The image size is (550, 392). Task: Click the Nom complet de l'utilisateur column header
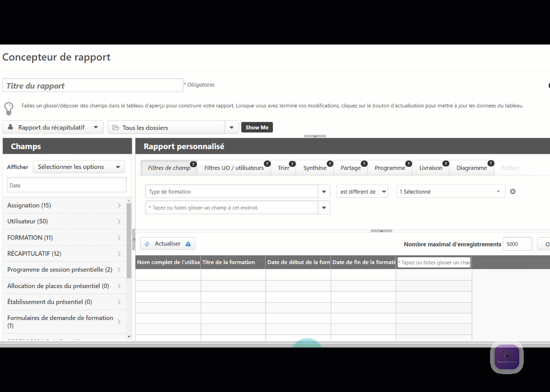(x=168, y=262)
